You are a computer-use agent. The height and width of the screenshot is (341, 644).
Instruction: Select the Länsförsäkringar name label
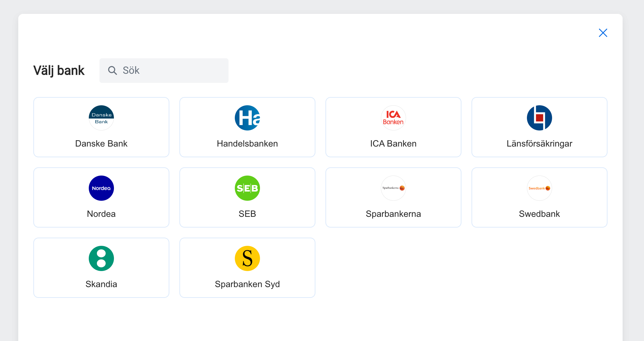(x=539, y=144)
